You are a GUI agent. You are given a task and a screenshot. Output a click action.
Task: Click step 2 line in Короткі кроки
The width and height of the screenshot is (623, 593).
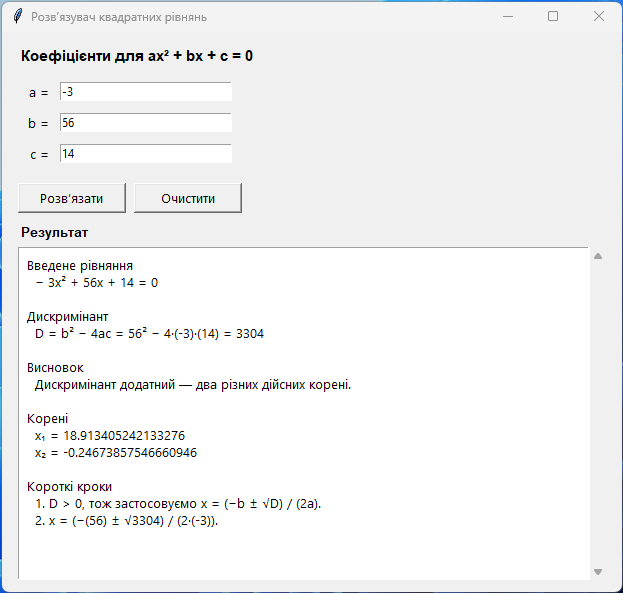tap(127, 521)
